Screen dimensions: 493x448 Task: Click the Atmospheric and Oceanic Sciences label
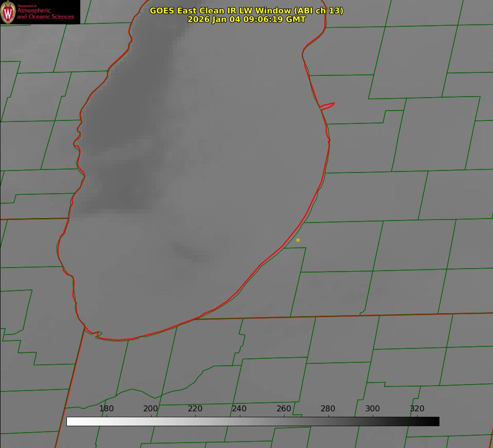(x=45, y=13)
